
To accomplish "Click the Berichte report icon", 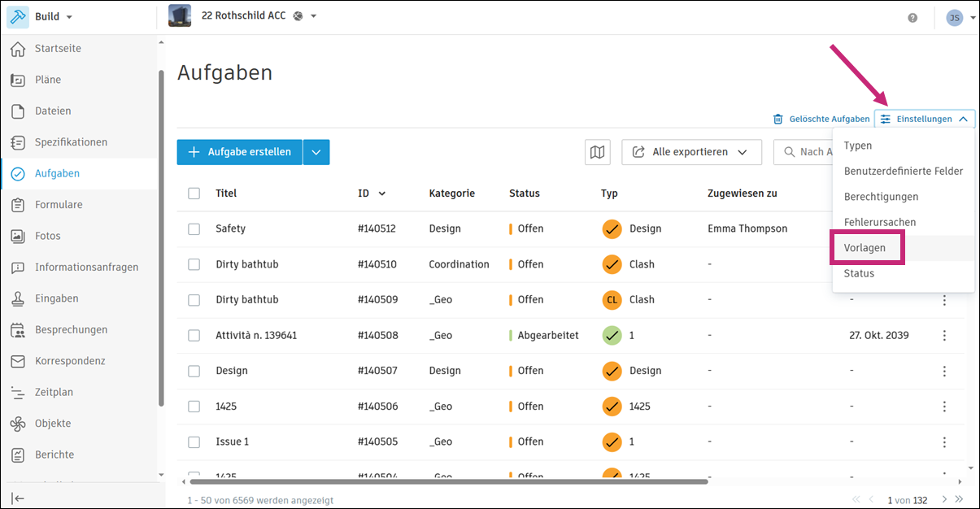I will coord(18,455).
